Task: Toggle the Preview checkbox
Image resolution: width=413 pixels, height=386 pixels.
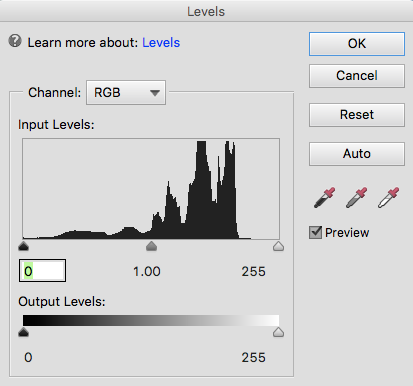Action: (315, 232)
